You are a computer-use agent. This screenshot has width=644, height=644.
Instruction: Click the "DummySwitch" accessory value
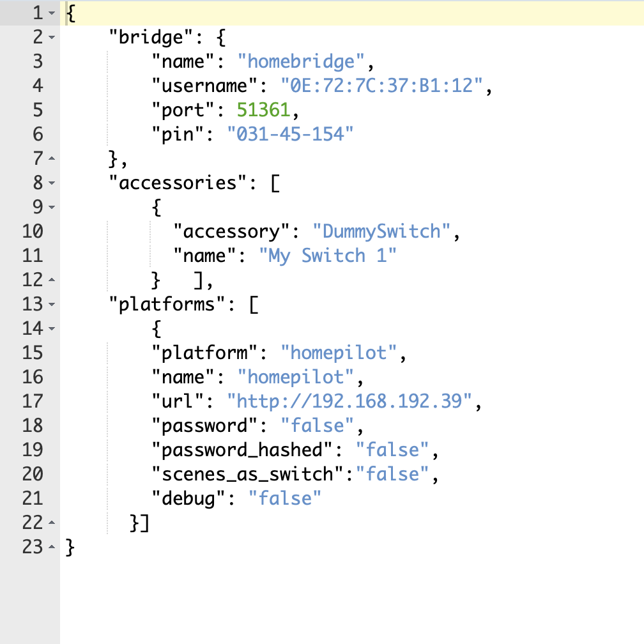[x=381, y=231]
